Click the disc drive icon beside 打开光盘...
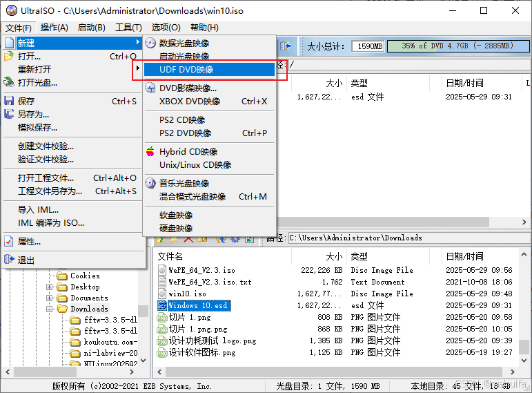Image resolution: width=532 pixels, height=393 pixels. coord(9,82)
